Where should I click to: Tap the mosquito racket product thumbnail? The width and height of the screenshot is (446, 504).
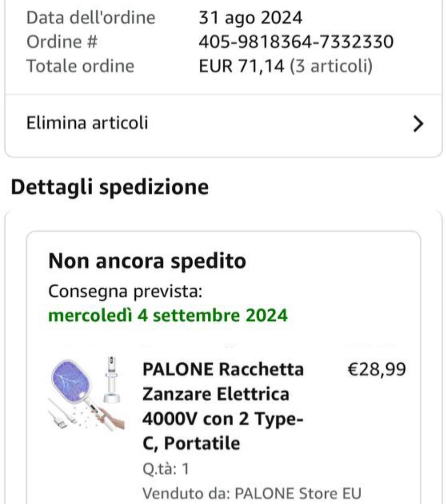pos(86,393)
